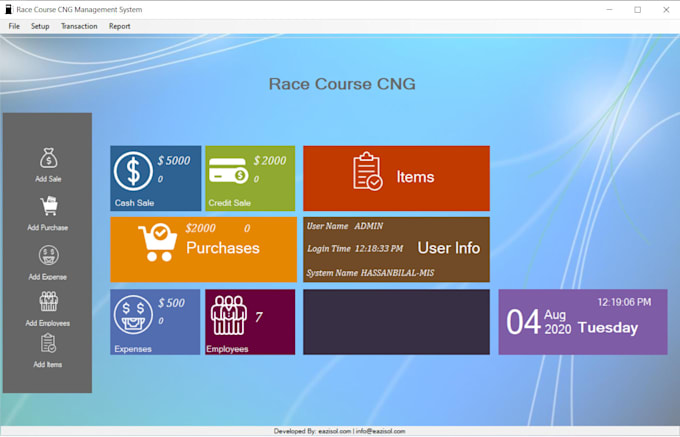This screenshot has height=437, width=680.
Task: Click the Employees tile label
Action: click(x=227, y=349)
